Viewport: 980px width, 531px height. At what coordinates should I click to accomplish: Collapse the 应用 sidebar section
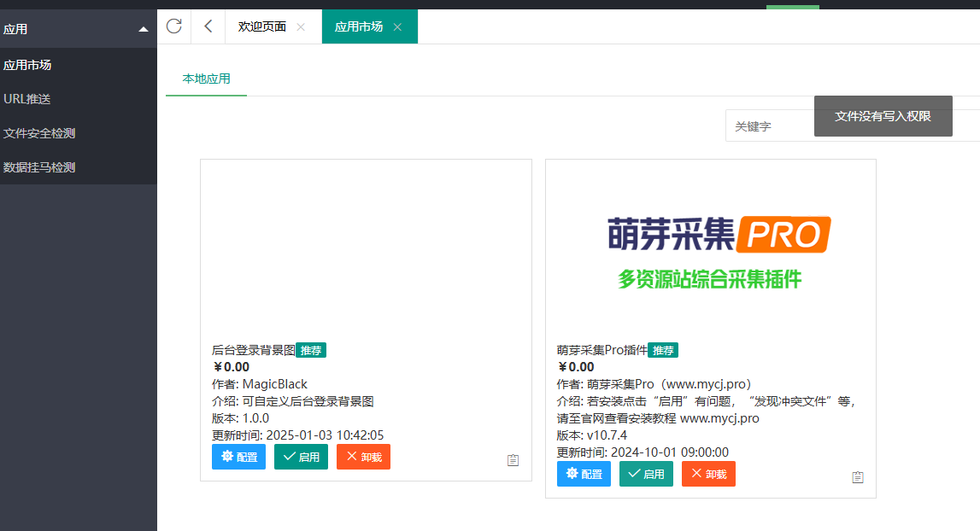point(144,29)
